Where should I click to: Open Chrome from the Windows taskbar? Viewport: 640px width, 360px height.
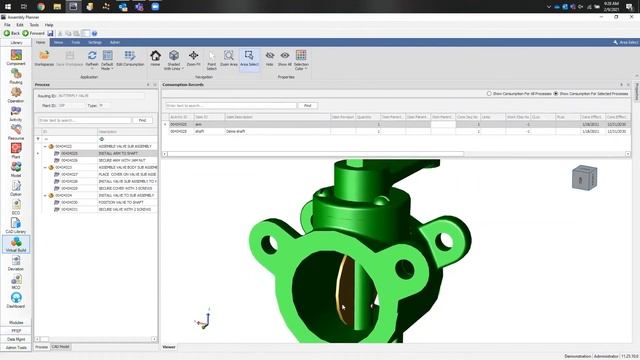pos(40,7)
